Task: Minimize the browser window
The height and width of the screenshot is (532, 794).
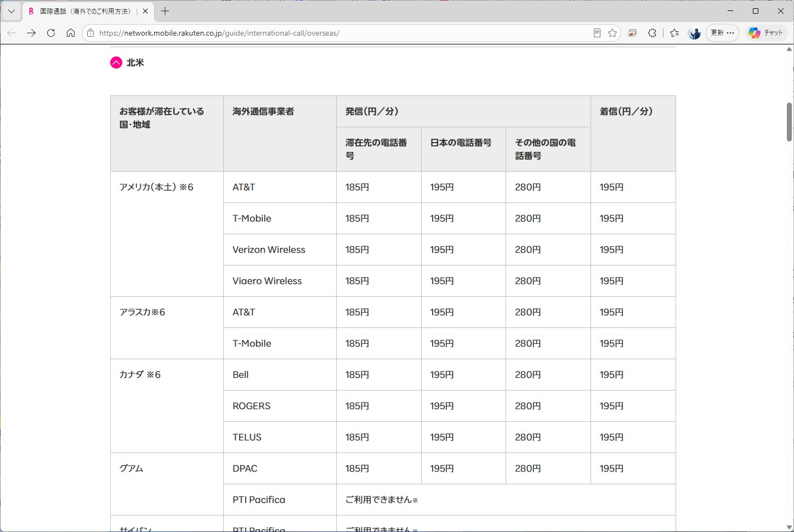Action: pyautogui.click(x=730, y=11)
